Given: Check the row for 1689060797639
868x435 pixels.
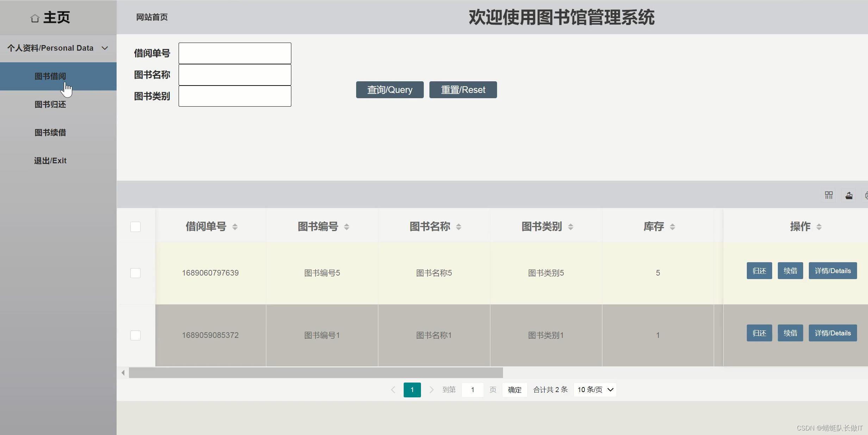Looking at the screenshot, I should (135, 273).
